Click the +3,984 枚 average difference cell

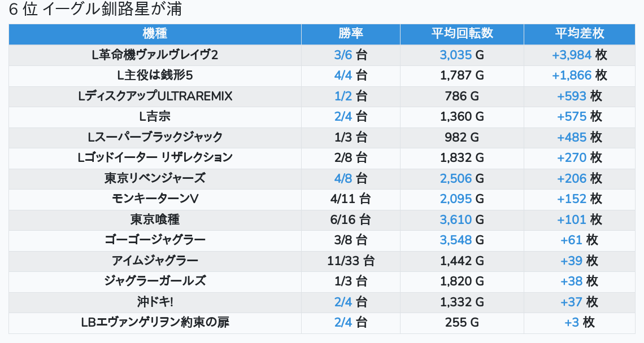pos(579,55)
